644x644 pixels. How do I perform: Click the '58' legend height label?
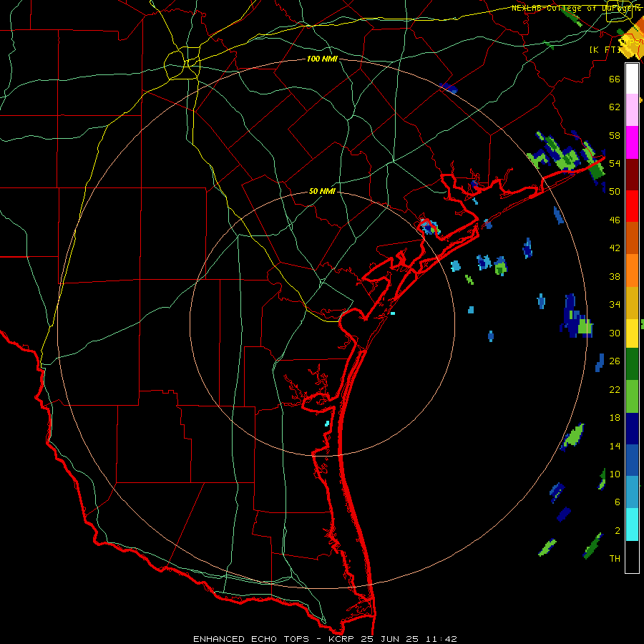click(x=615, y=135)
